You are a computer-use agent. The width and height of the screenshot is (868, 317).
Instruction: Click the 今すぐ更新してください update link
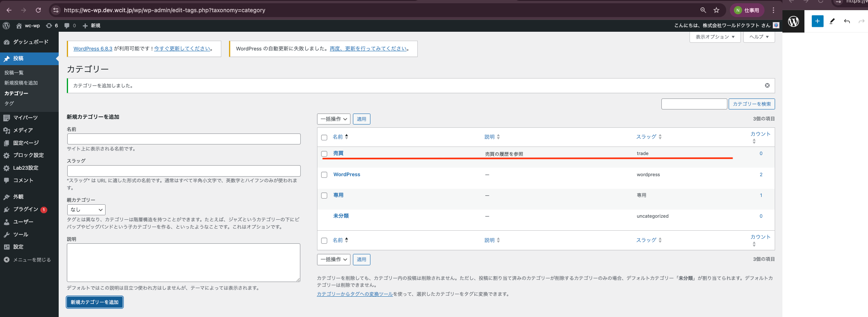pyautogui.click(x=182, y=48)
